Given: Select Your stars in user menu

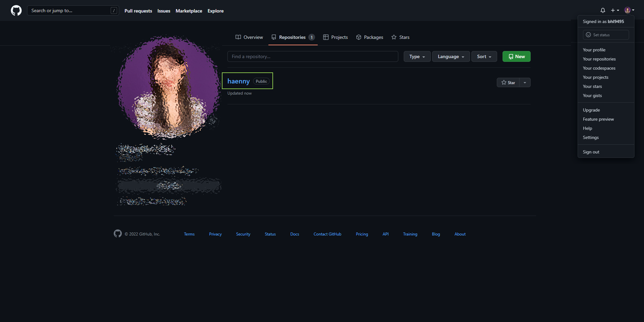Looking at the screenshot, I should (592, 87).
